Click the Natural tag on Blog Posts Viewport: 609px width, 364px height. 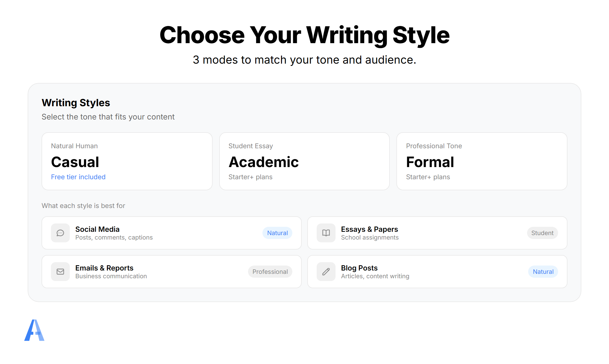543,272
